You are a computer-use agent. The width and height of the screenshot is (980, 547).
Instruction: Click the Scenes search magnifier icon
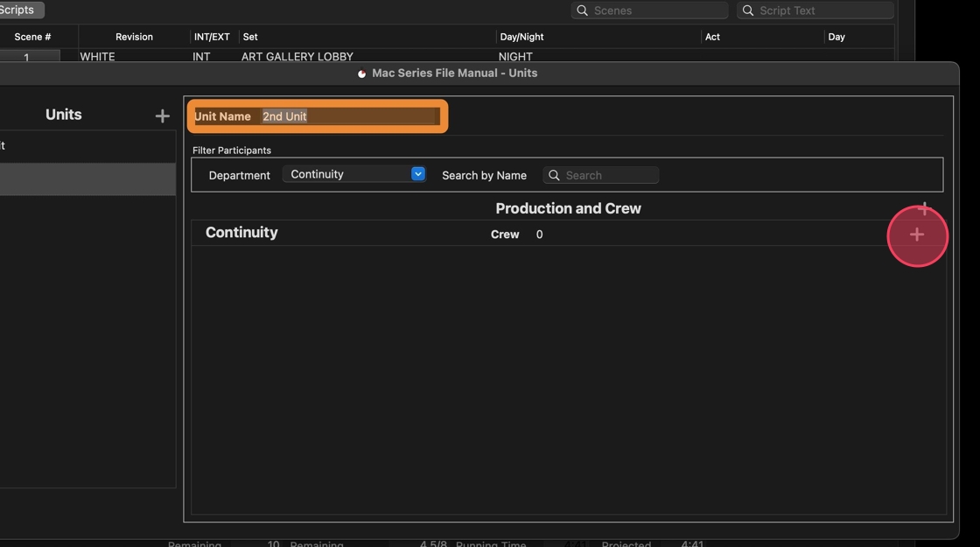click(x=582, y=11)
